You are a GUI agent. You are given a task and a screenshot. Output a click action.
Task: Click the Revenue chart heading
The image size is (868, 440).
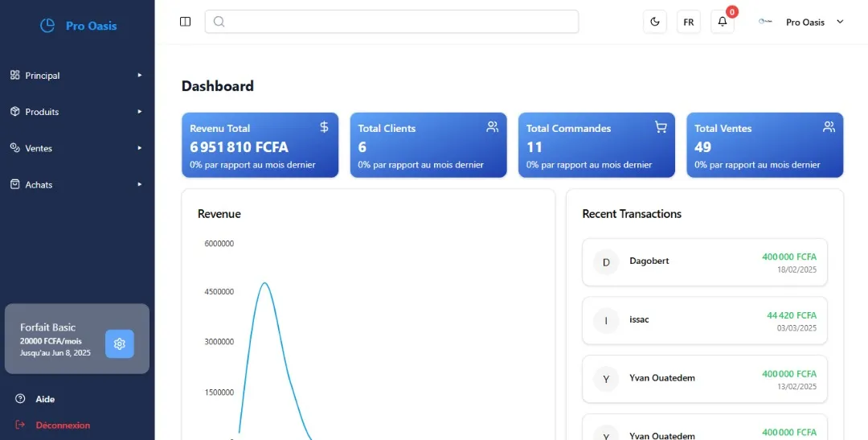tap(219, 214)
